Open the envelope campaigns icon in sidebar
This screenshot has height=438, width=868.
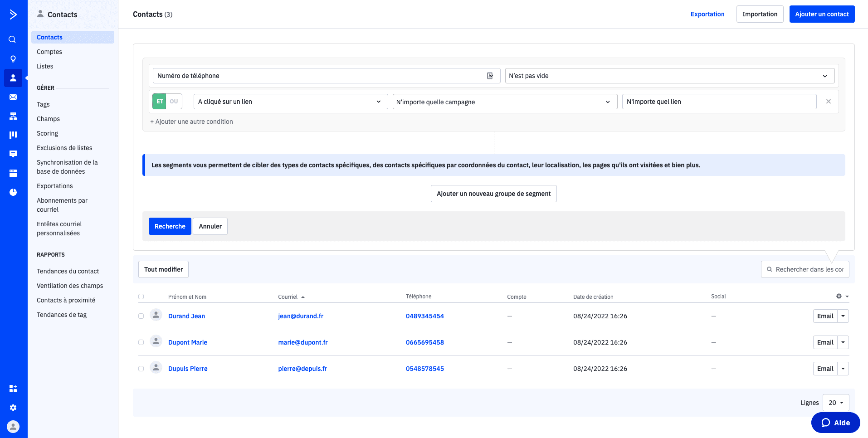13,97
